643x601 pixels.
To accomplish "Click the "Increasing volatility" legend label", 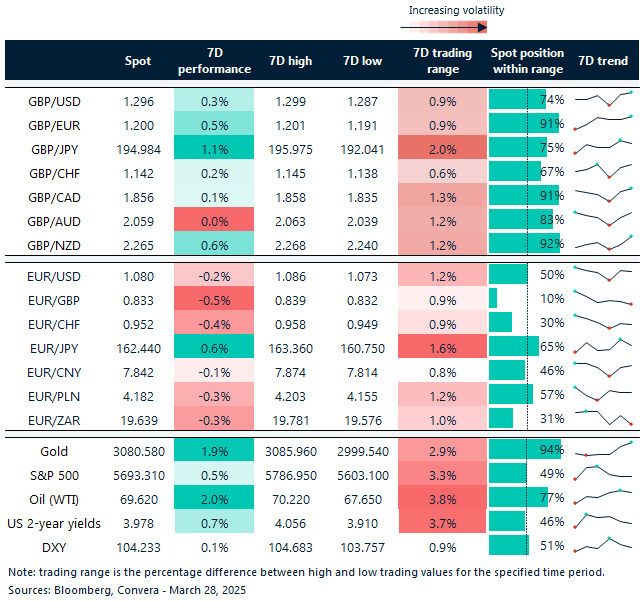I will click(456, 10).
